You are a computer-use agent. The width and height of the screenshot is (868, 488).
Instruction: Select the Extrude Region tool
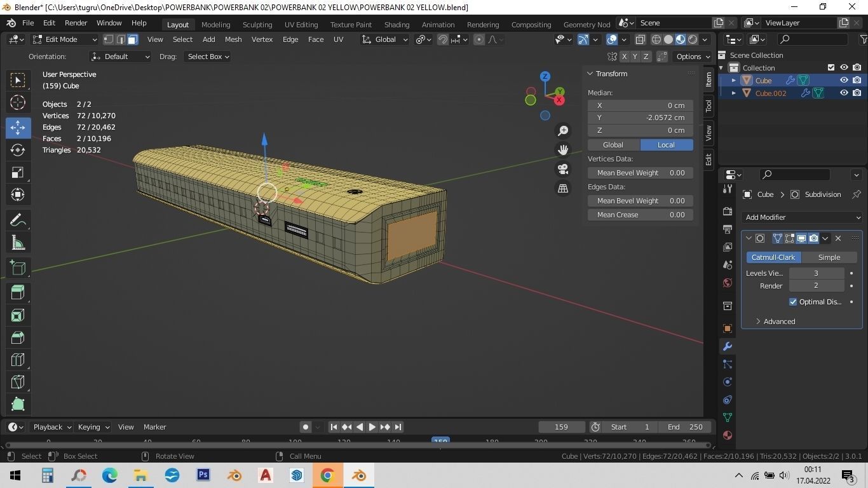click(x=18, y=292)
